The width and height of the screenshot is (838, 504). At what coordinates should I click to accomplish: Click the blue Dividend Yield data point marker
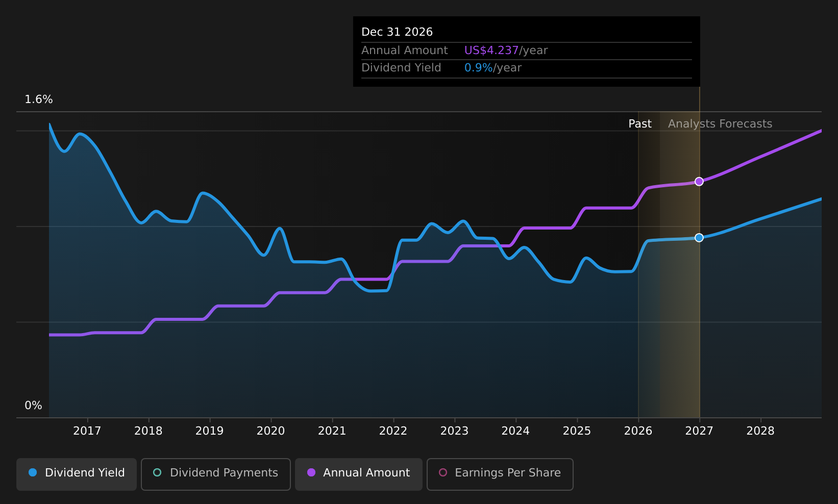pyautogui.click(x=699, y=238)
